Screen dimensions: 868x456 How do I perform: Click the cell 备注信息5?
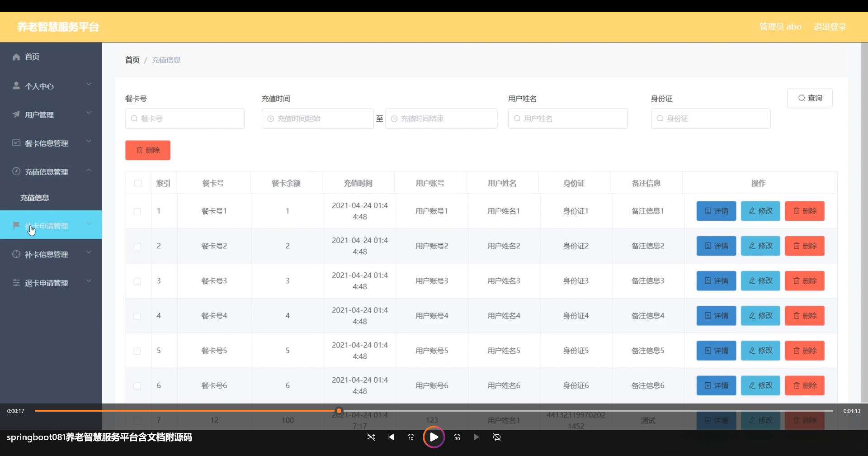(648, 351)
